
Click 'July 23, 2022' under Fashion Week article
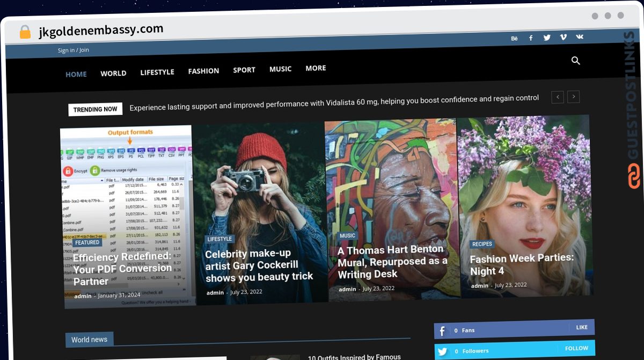pyautogui.click(x=511, y=285)
